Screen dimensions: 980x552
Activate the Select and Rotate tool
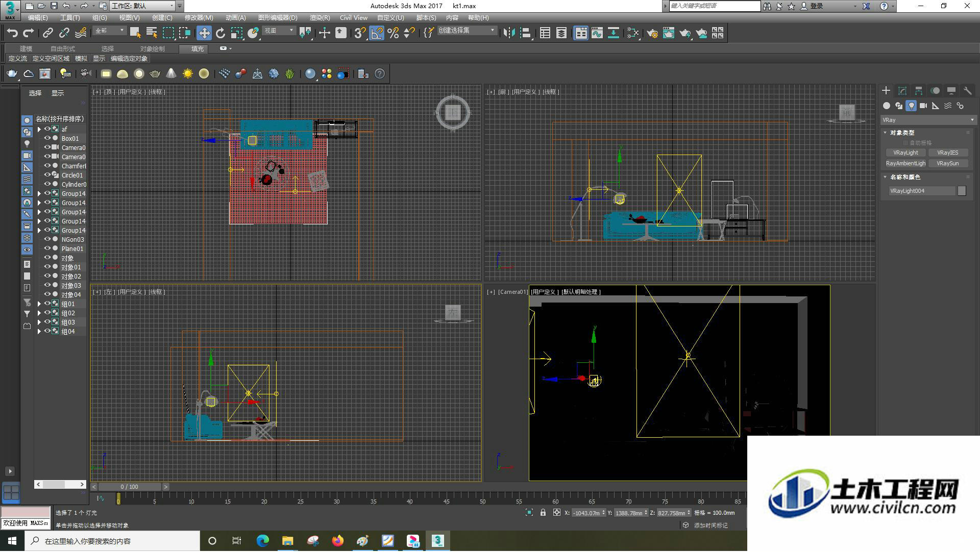pos(220,33)
